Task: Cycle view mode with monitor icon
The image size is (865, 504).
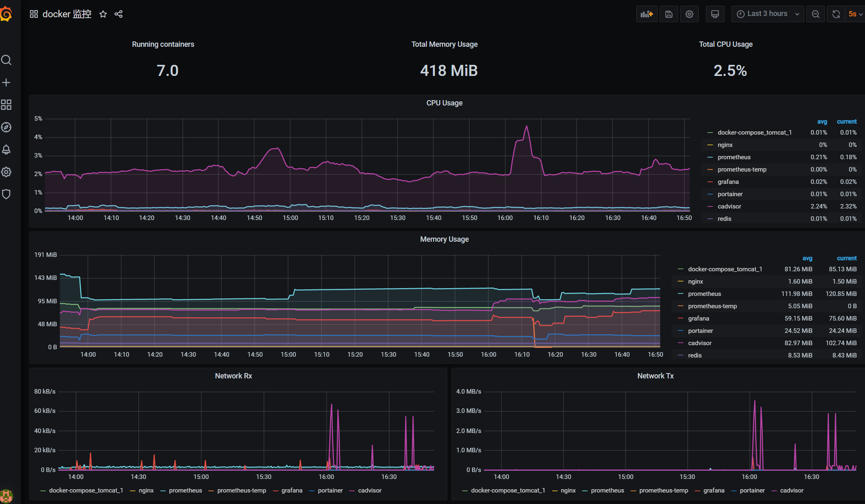Action: click(715, 14)
